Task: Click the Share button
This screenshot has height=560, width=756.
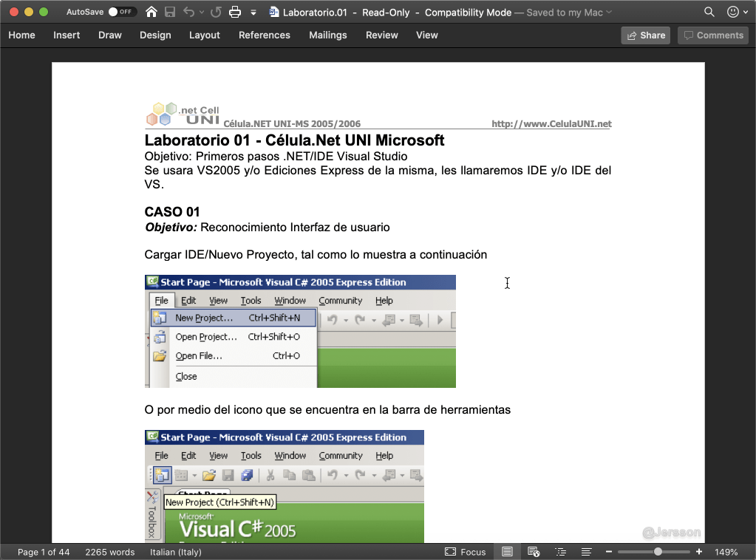Action: (x=645, y=35)
